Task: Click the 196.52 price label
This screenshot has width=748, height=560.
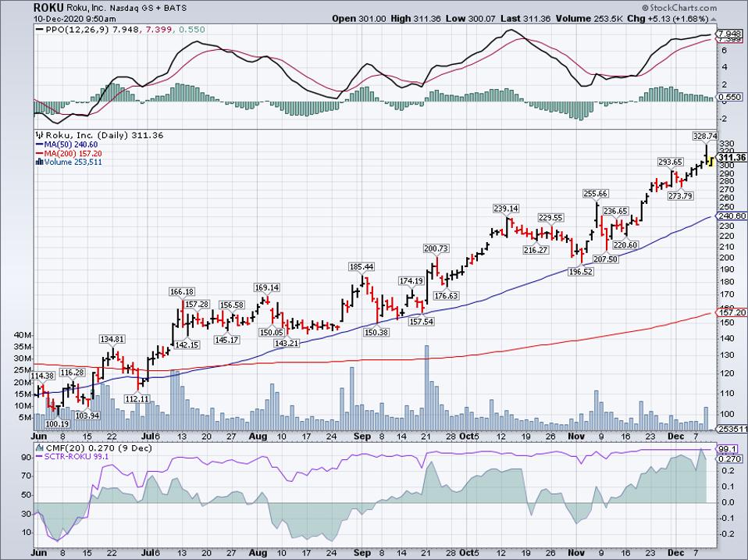Action: pos(581,271)
